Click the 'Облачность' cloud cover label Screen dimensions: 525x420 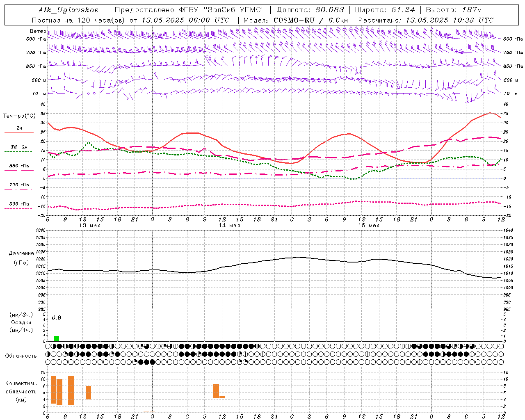click(x=21, y=356)
